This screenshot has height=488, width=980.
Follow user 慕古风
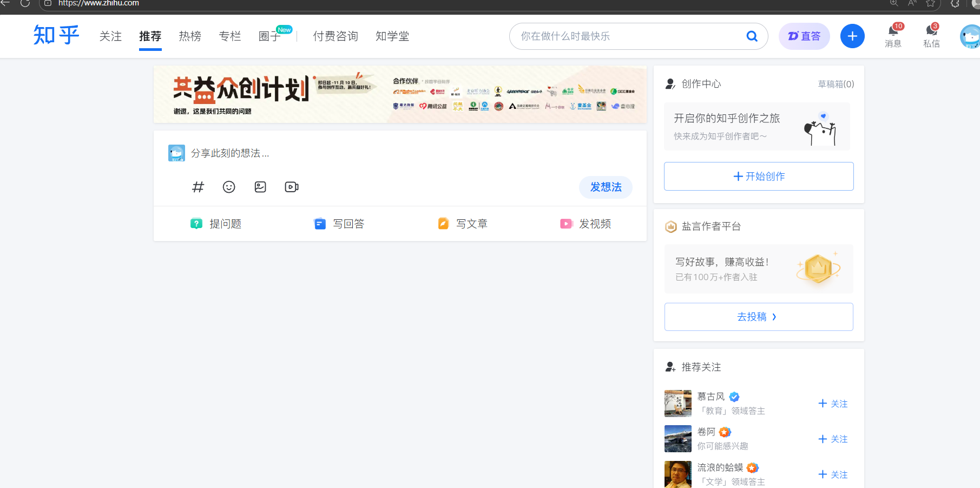coord(833,404)
